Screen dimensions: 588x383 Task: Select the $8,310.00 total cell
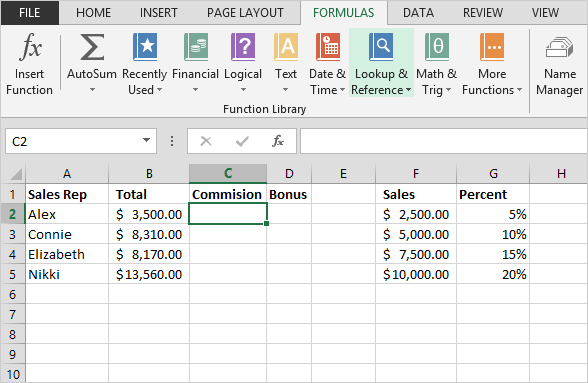coord(149,234)
